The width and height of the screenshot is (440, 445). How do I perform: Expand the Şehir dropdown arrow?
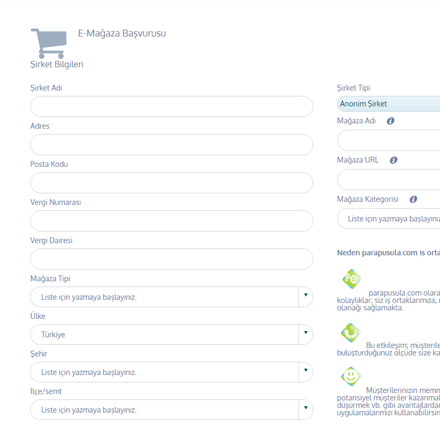306,372
